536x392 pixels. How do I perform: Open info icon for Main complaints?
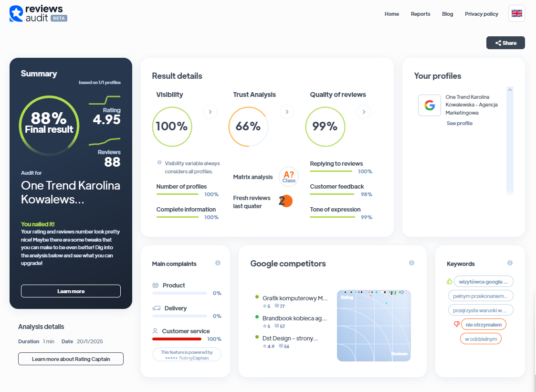[x=218, y=263]
